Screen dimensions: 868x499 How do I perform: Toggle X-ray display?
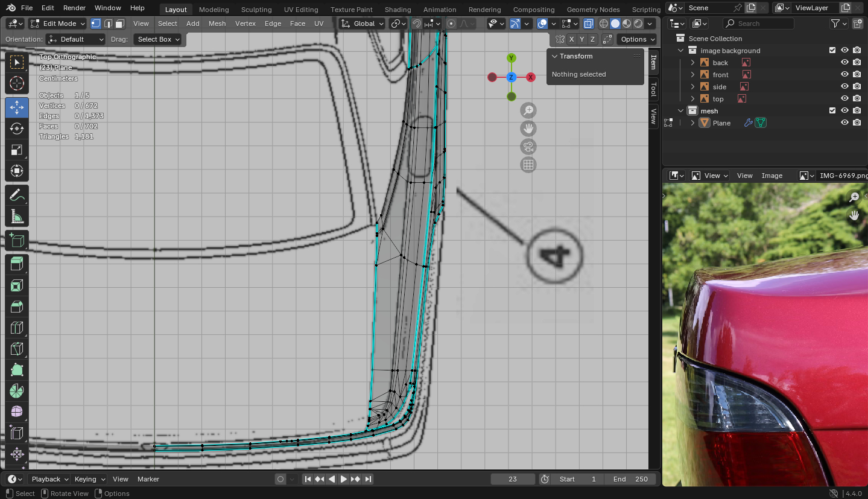click(x=589, y=24)
